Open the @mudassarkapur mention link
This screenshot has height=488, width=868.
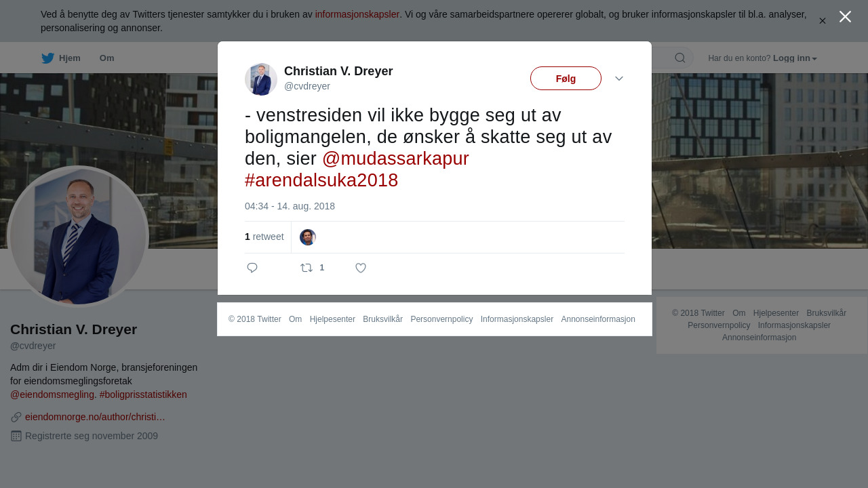pyautogui.click(x=395, y=159)
